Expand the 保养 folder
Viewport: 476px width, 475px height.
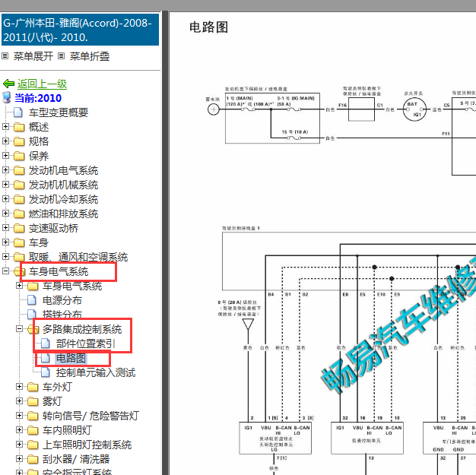[x=5, y=155]
